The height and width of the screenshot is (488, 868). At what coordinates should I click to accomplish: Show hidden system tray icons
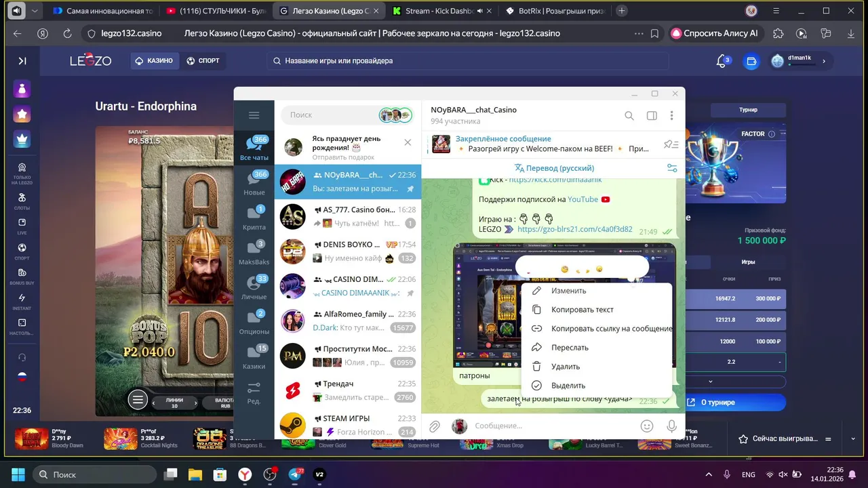tap(709, 474)
